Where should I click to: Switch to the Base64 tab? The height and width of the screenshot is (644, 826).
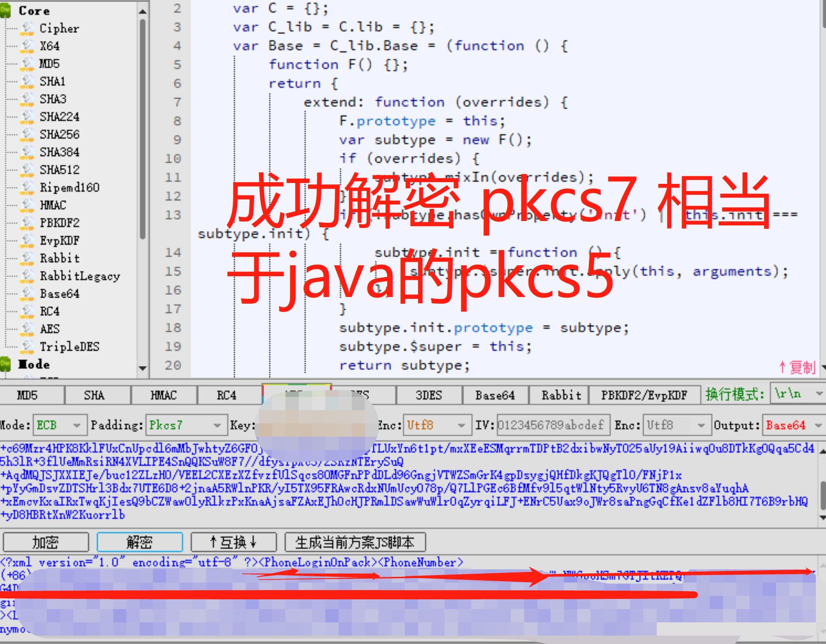(495, 395)
